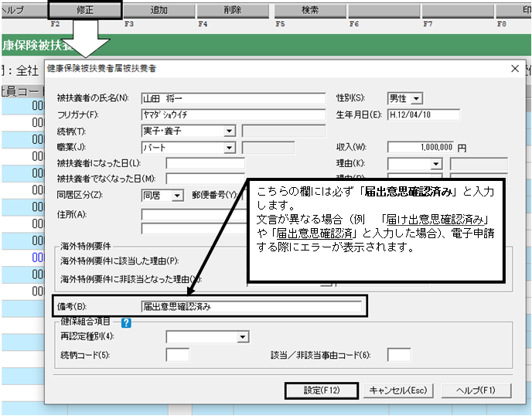Viewport: 532px width, 416px height.
Task: Open the 職業 dropdown showing パート
Action: point(230,148)
